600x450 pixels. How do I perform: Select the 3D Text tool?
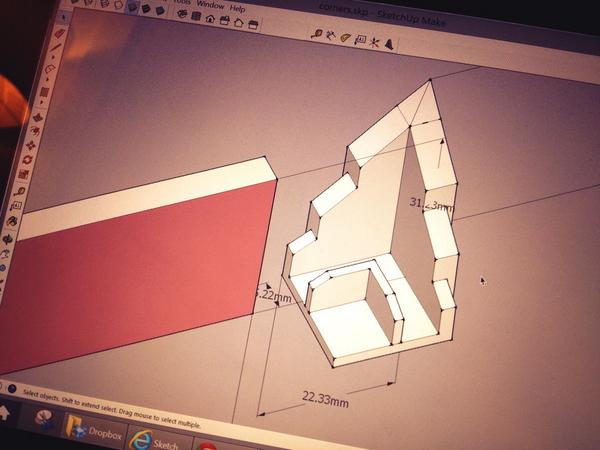pyautogui.click(x=389, y=44)
